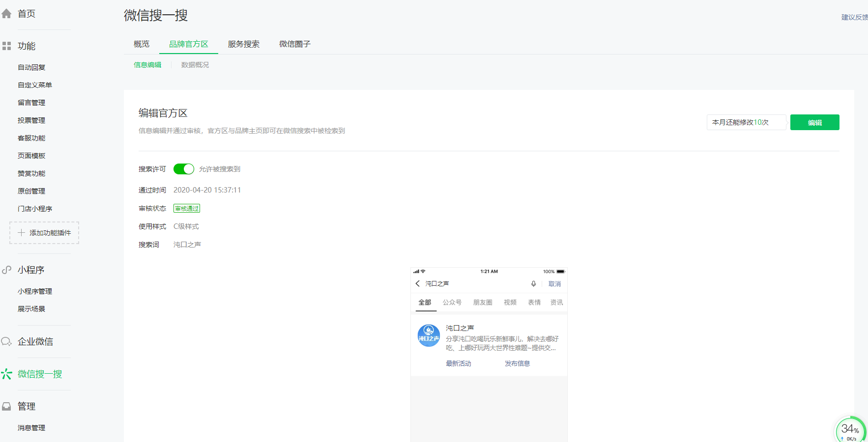Click the 沌口之声 title in preview result

pyautogui.click(x=460, y=328)
